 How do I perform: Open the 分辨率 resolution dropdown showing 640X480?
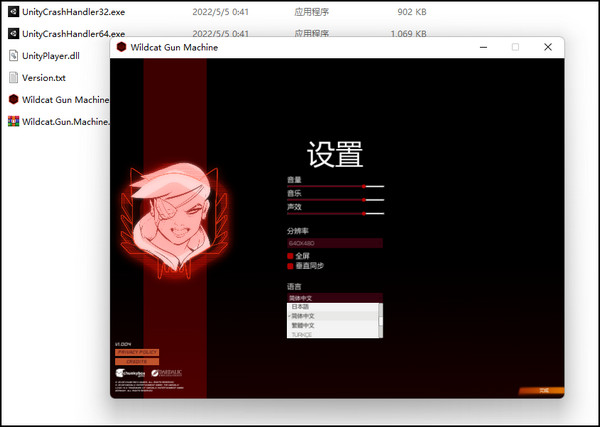335,243
